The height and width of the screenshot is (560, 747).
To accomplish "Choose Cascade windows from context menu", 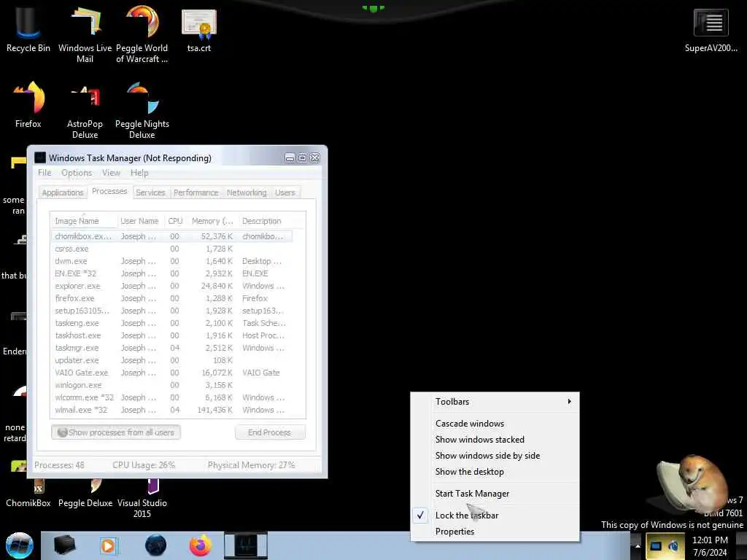I will coord(495,424).
